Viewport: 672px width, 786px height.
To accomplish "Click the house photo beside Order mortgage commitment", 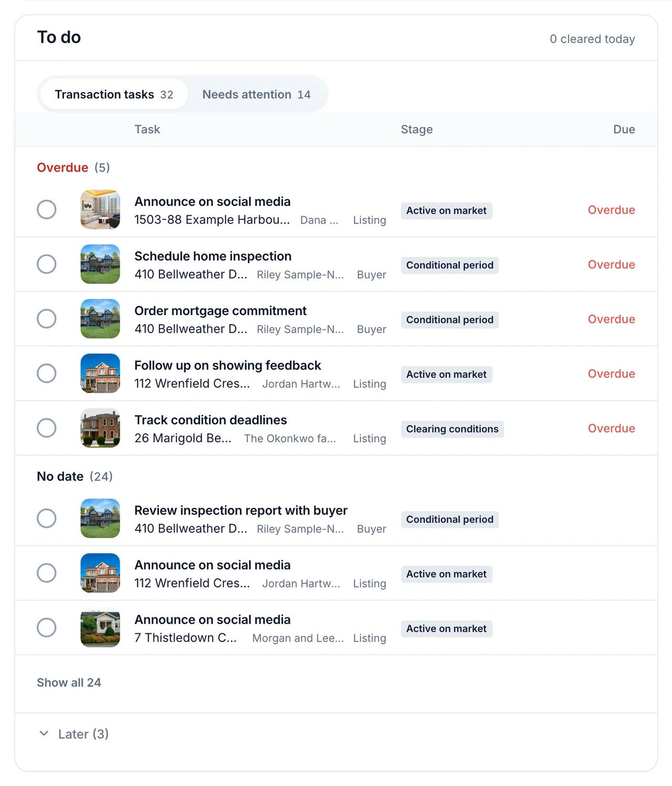I will point(100,319).
